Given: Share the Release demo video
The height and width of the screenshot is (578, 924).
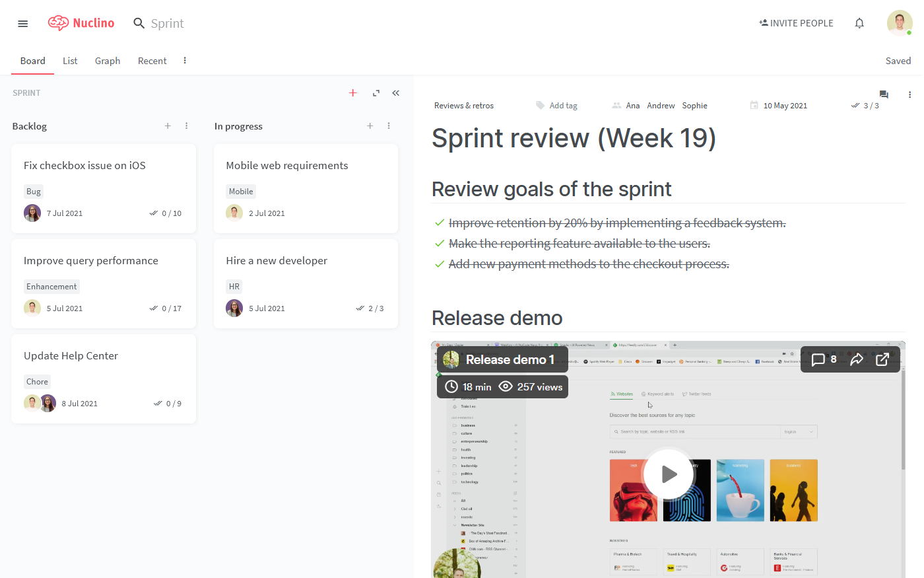Looking at the screenshot, I should 857,359.
